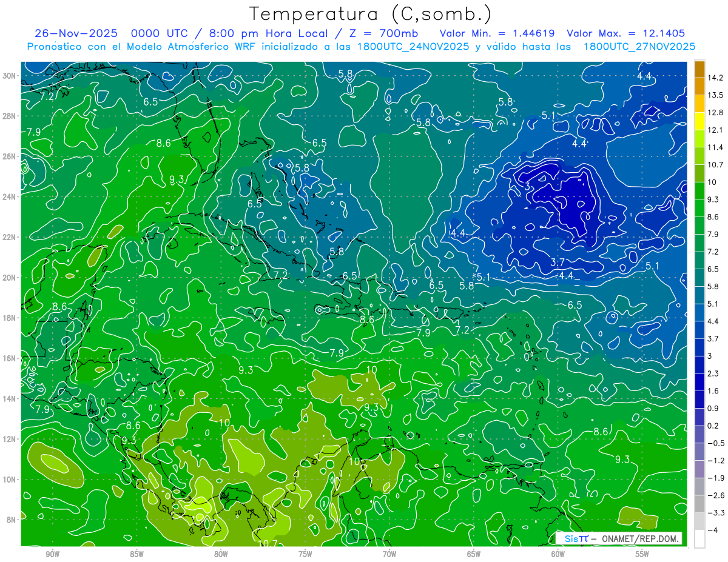Click the 26N latitude axis label
This screenshot has width=728, height=562.
pyautogui.click(x=10, y=156)
